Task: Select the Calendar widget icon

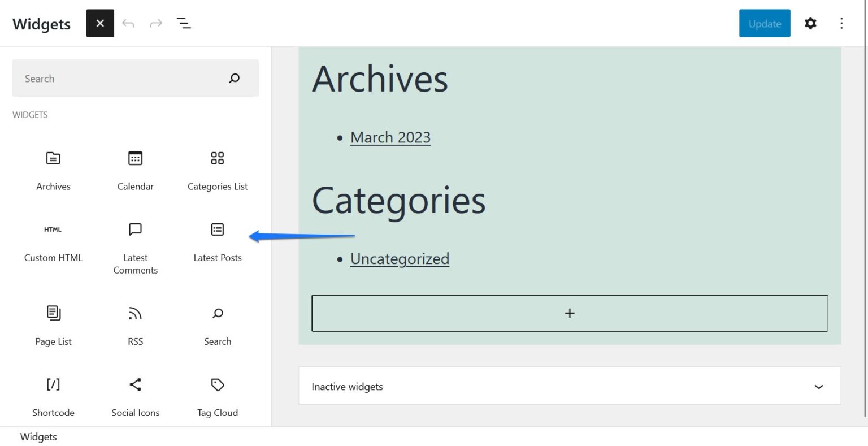Action: pyautogui.click(x=135, y=170)
